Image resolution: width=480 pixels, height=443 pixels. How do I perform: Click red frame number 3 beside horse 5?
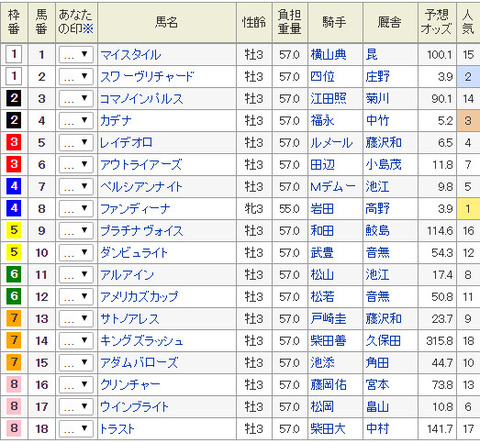pyautogui.click(x=14, y=142)
